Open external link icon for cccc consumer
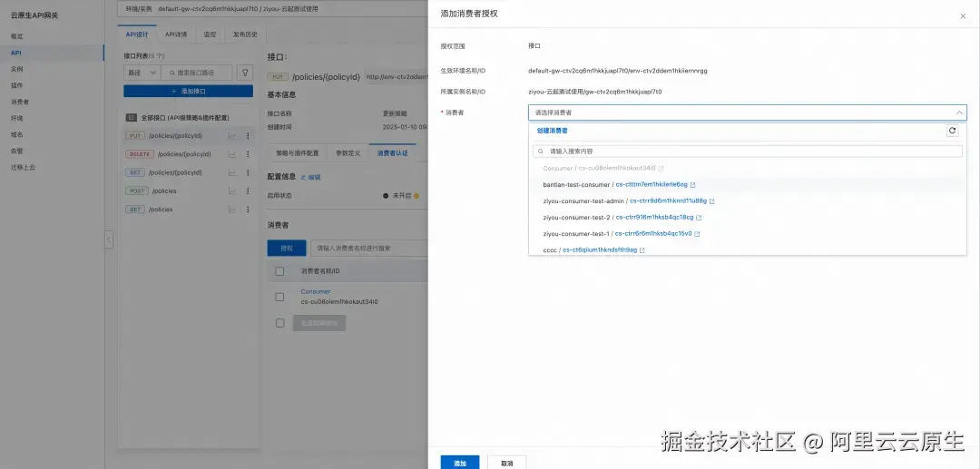This screenshot has height=469, width=980. (642, 250)
